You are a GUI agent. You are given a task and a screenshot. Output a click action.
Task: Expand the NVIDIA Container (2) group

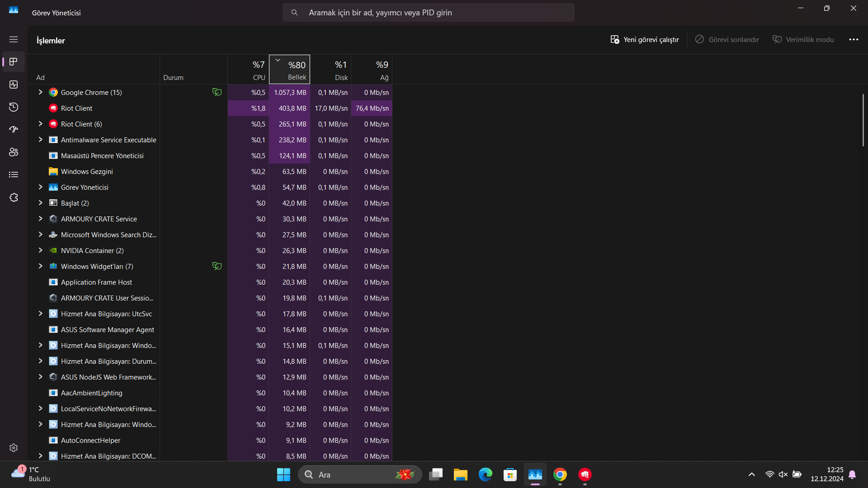pyautogui.click(x=40, y=250)
